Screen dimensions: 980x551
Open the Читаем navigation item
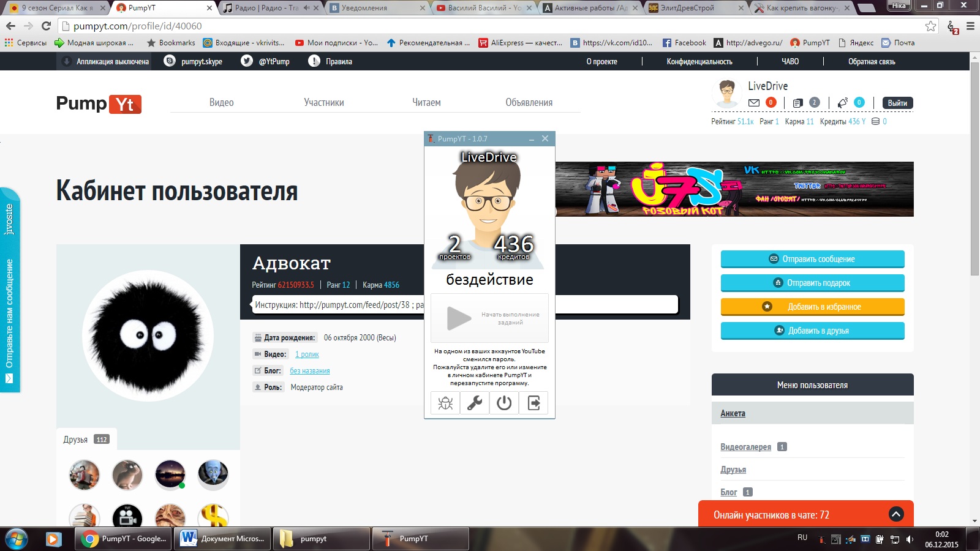(x=426, y=102)
